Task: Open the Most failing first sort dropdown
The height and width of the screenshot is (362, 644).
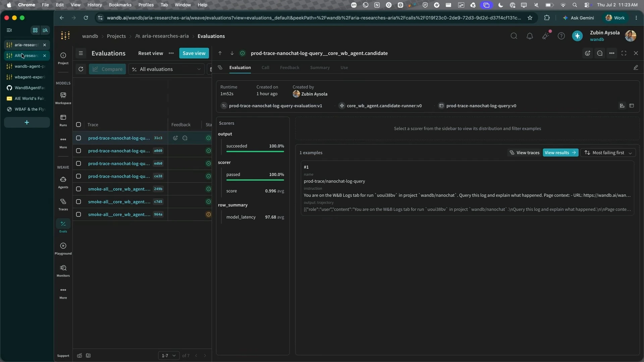Action: pyautogui.click(x=608, y=153)
